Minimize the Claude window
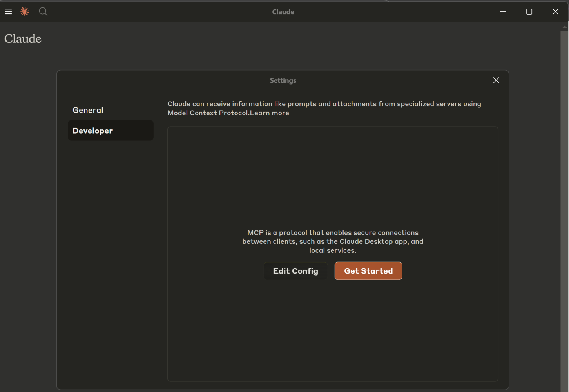This screenshot has width=569, height=392. [x=503, y=12]
